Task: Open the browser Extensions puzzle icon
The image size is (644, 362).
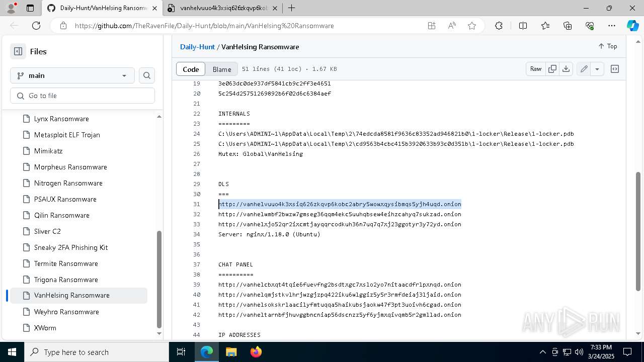Action: tap(499, 26)
